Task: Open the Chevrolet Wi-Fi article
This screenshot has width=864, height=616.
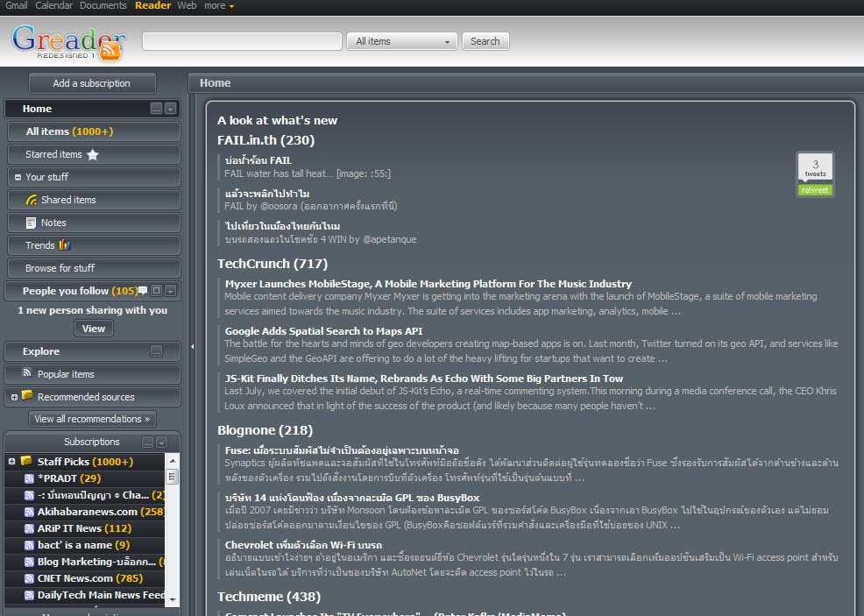Action: pyautogui.click(x=303, y=545)
